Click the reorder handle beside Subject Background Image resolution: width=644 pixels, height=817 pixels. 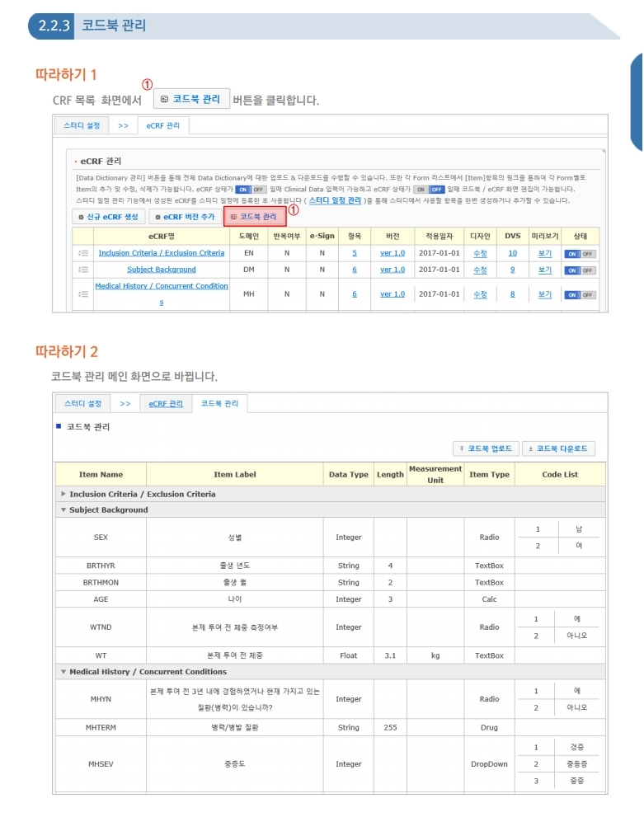tap(82, 270)
